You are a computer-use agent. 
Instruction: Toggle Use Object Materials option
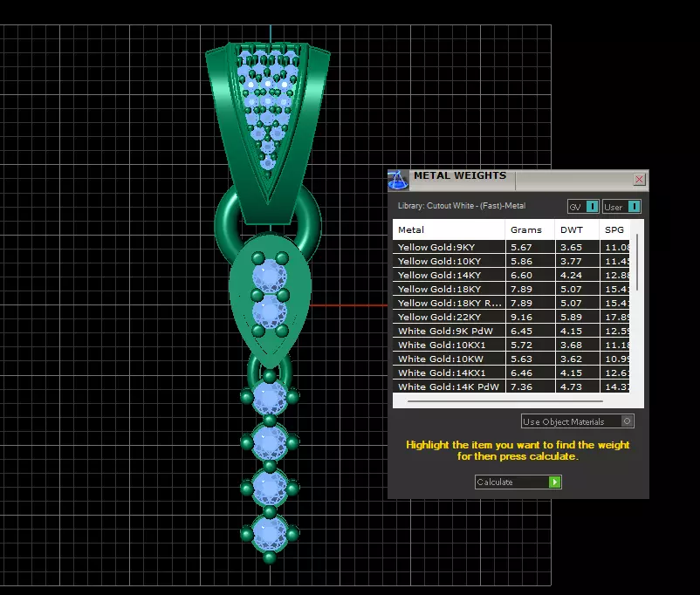[x=577, y=421]
